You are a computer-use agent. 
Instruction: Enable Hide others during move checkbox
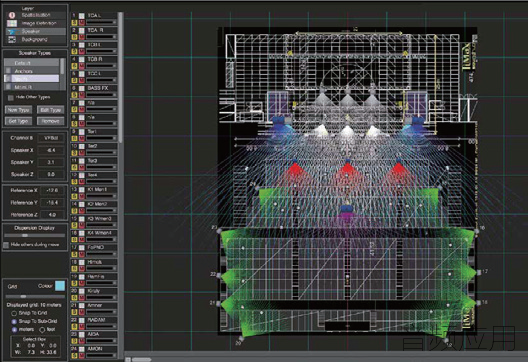point(6,245)
